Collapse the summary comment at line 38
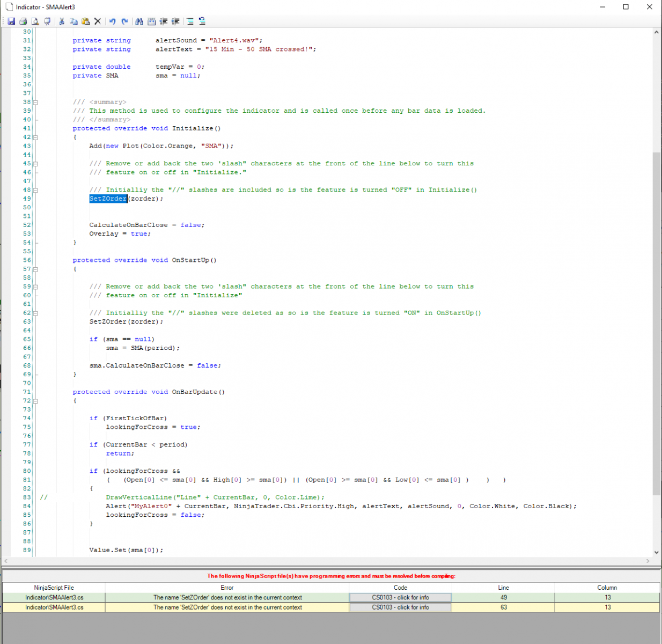The image size is (662, 644). click(35, 102)
